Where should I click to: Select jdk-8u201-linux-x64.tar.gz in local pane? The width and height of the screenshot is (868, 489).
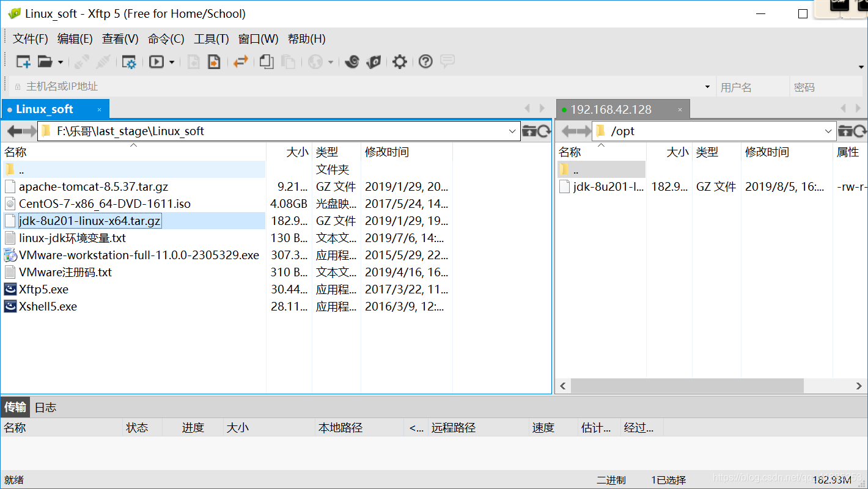click(90, 221)
